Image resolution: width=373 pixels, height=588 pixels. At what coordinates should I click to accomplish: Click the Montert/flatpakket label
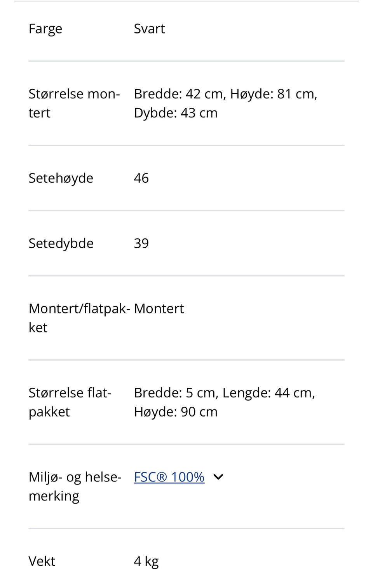(79, 318)
